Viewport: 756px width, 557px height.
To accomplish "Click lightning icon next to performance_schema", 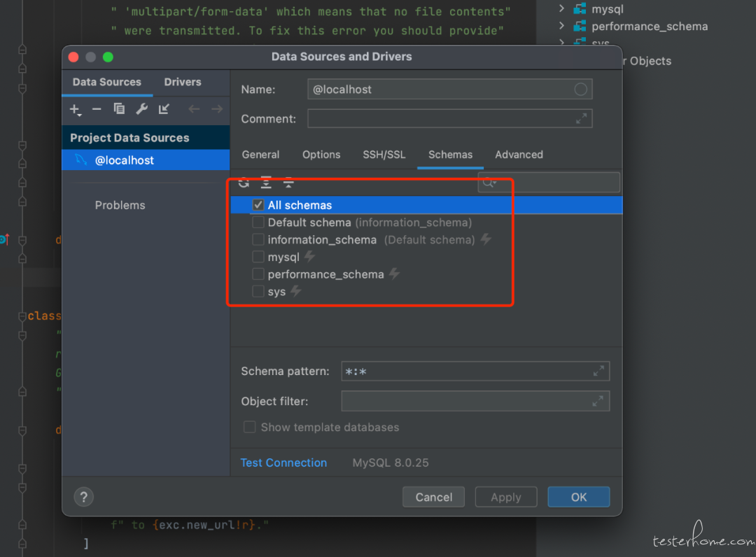I will (x=394, y=274).
